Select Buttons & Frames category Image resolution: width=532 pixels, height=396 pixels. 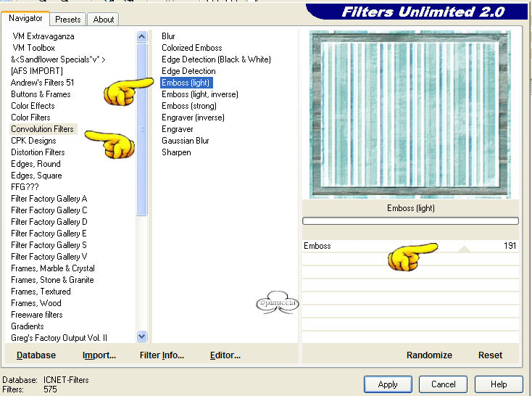pyautogui.click(x=41, y=94)
